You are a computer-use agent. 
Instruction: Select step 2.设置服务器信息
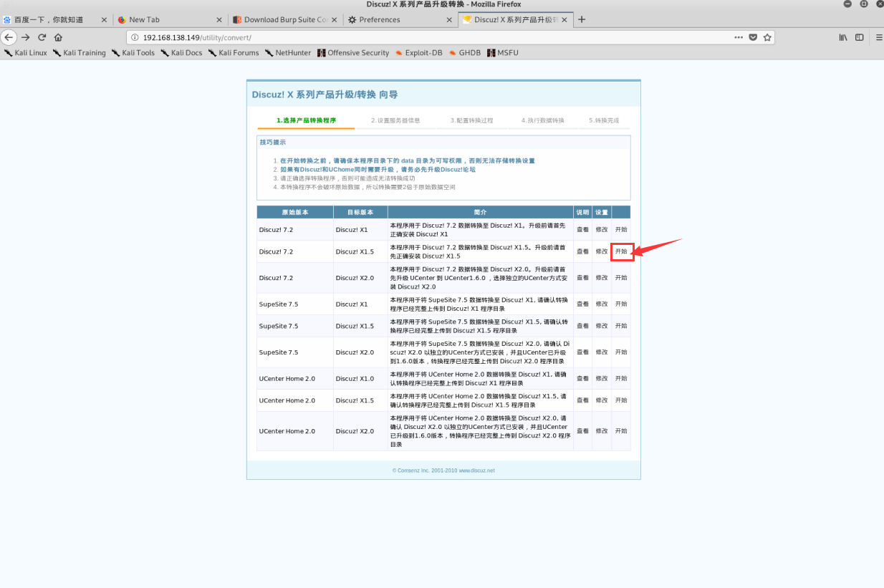pos(395,120)
